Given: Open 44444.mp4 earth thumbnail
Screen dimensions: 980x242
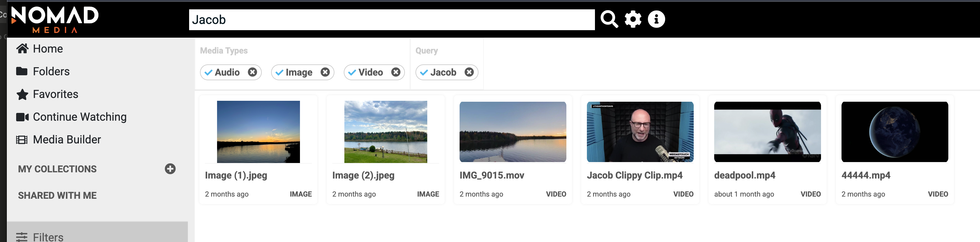Looking at the screenshot, I should (x=895, y=132).
